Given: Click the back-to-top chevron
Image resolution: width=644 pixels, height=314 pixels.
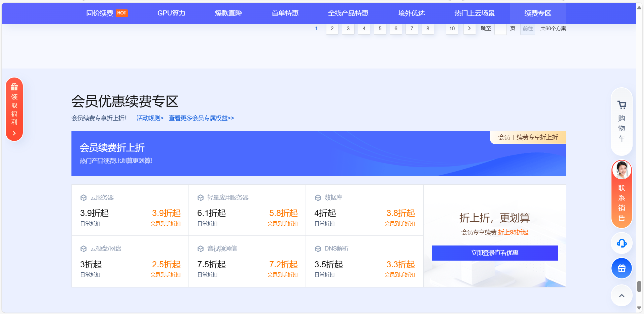Looking at the screenshot, I should (621, 296).
